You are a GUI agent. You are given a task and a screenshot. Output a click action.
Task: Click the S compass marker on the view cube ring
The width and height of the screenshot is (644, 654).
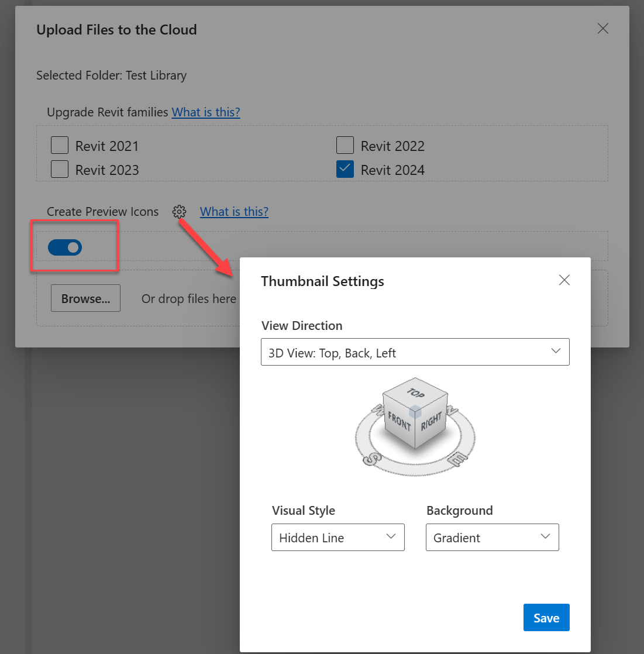371,459
